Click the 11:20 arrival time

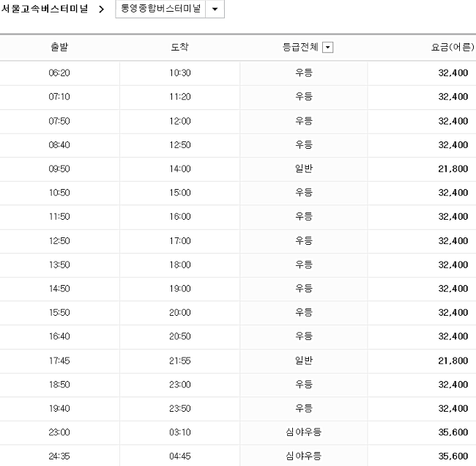click(180, 97)
